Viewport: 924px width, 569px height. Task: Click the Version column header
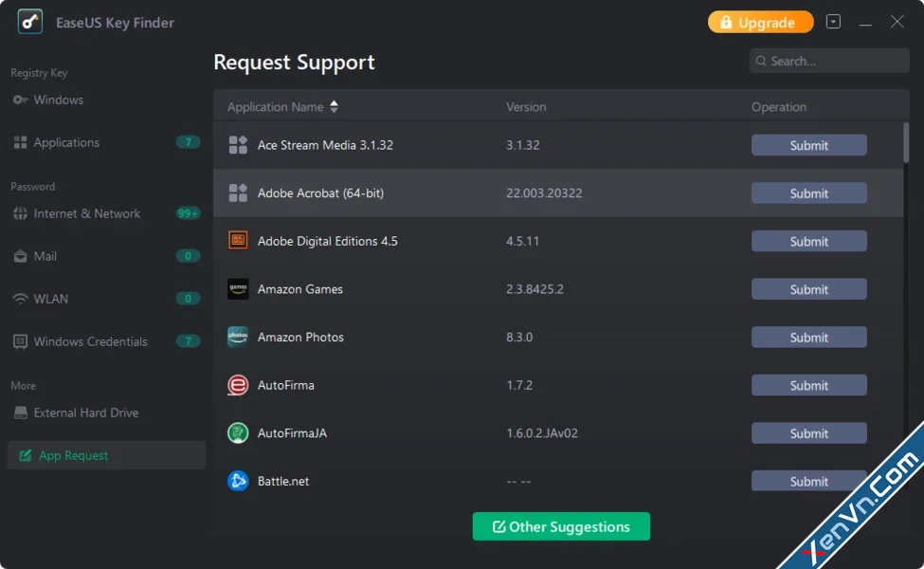click(526, 107)
